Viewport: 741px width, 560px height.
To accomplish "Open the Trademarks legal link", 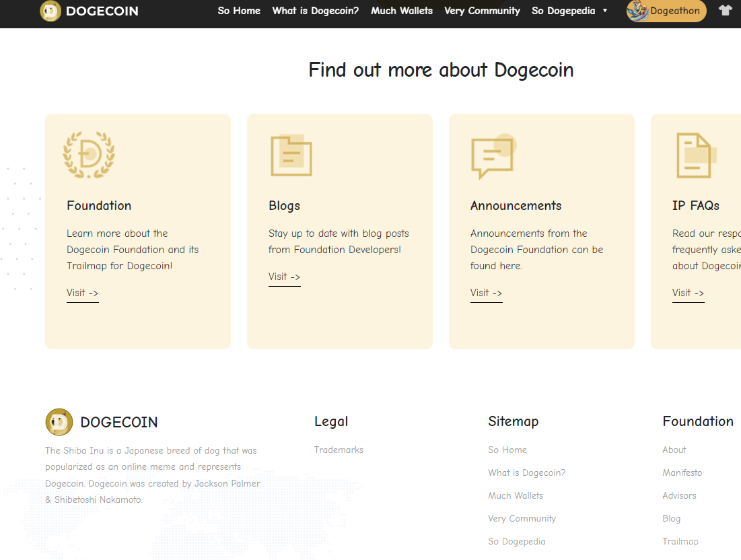I will 339,450.
